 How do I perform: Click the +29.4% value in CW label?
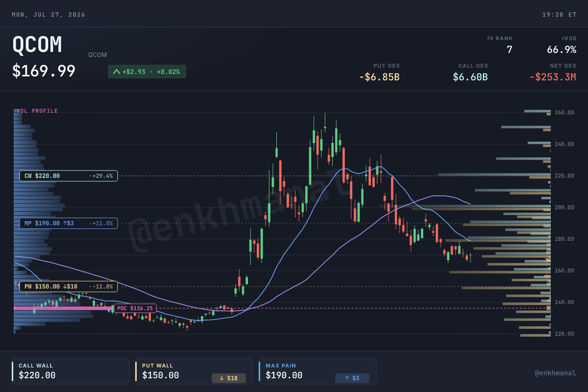[101, 176]
